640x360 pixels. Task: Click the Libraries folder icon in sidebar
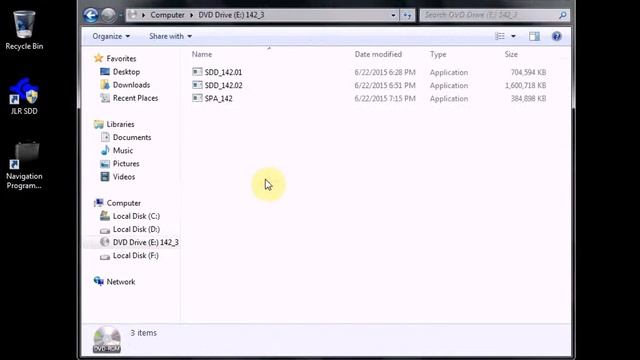98,124
